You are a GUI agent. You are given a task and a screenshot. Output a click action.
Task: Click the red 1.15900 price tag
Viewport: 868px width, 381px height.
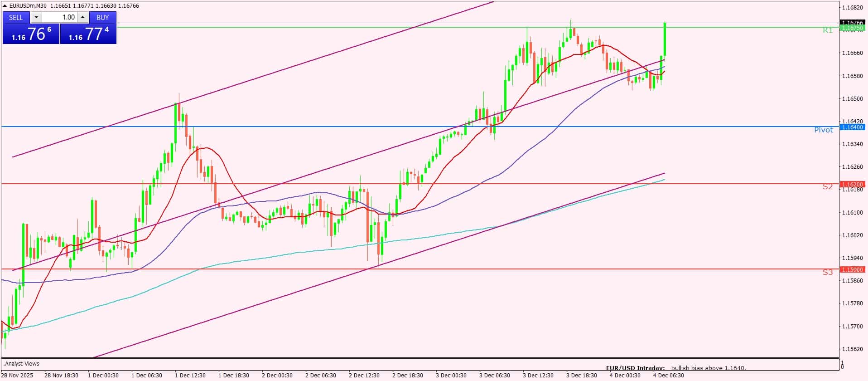click(852, 269)
